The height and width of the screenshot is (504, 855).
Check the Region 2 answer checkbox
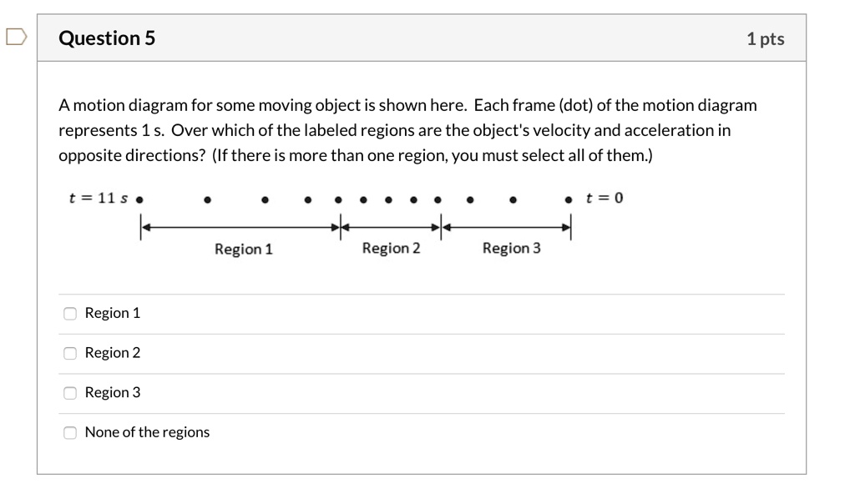pos(70,353)
